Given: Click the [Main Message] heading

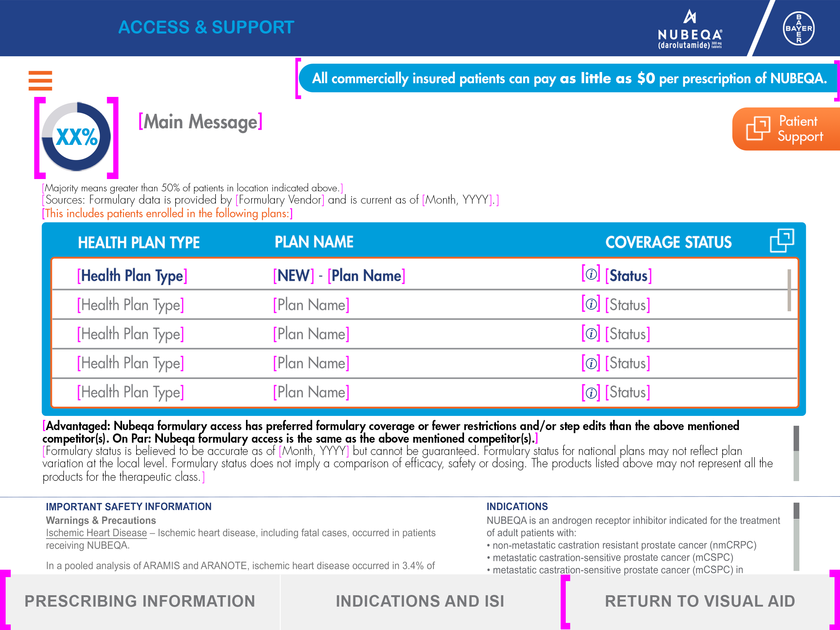Looking at the screenshot, I should [x=200, y=122].
